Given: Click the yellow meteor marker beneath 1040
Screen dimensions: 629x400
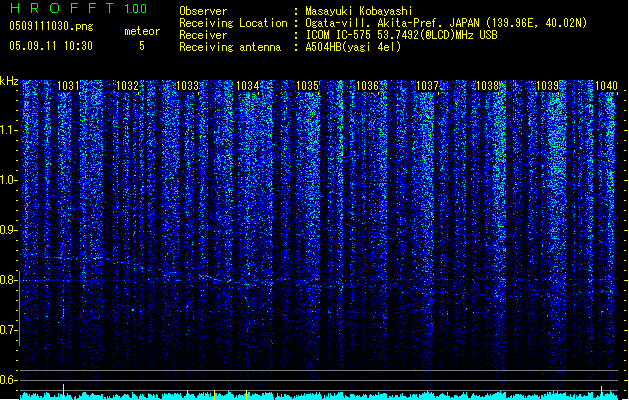Looking at the screenshot, I should (601, 392).
